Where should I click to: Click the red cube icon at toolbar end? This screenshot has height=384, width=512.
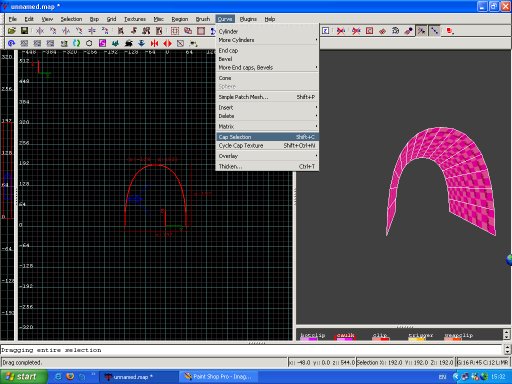pos(450,31)
